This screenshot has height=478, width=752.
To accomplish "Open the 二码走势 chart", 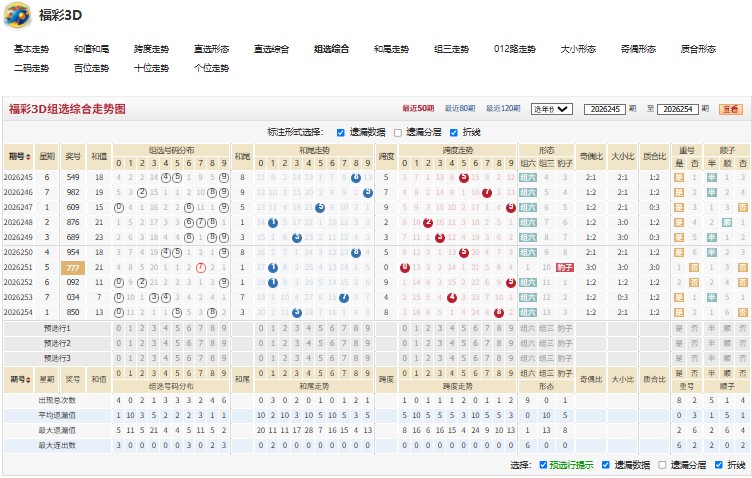I will pyautogui.click(x=31, y=68).
